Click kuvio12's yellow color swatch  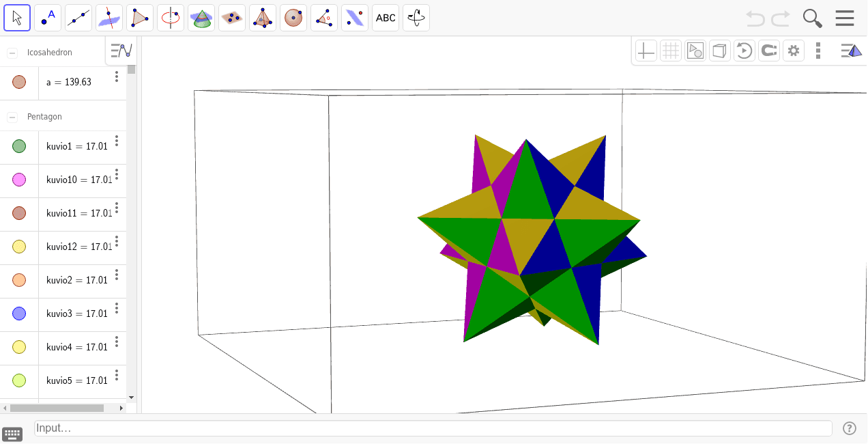(20, 246)
